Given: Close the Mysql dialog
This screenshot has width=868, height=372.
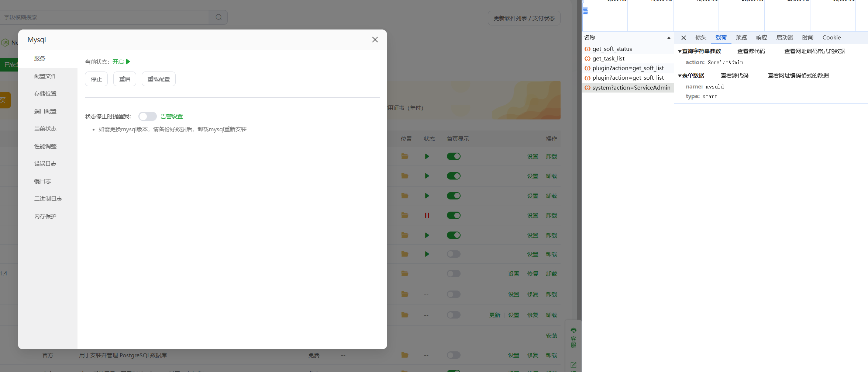Looking at the screenshot, I should coord(375,39).
